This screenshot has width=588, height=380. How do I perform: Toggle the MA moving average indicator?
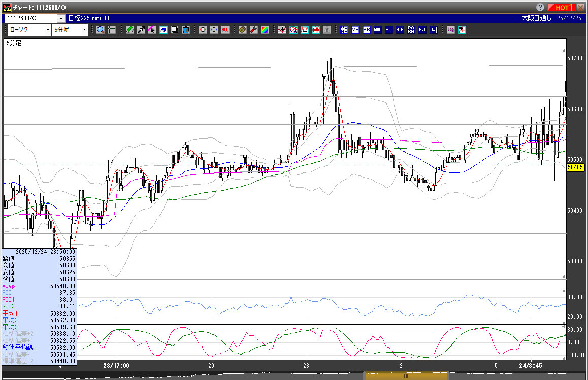click(x=355, y=30)
